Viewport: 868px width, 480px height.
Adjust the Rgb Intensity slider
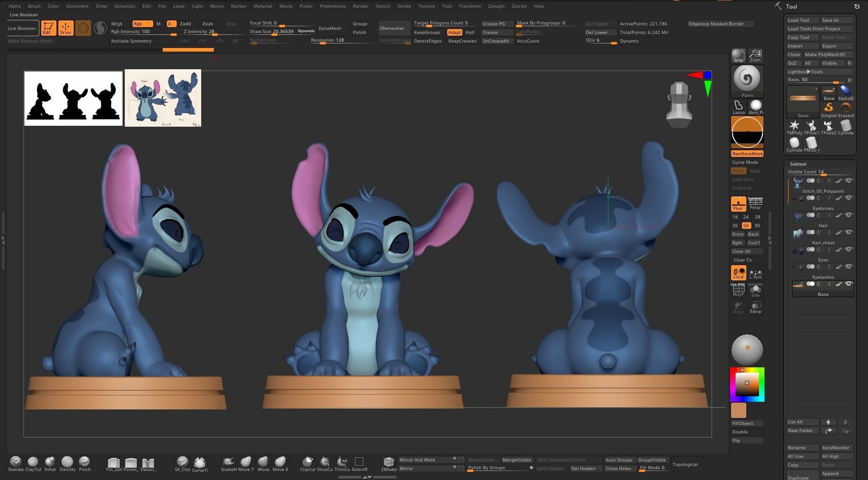pos(144,32)
